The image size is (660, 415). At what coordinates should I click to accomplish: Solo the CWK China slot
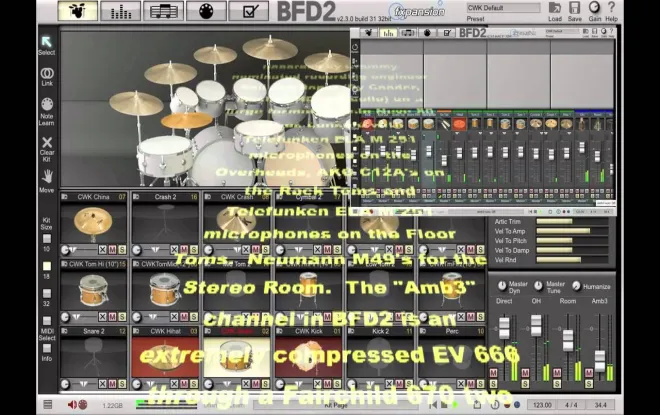pyautogui.click(x=122, y=250)
